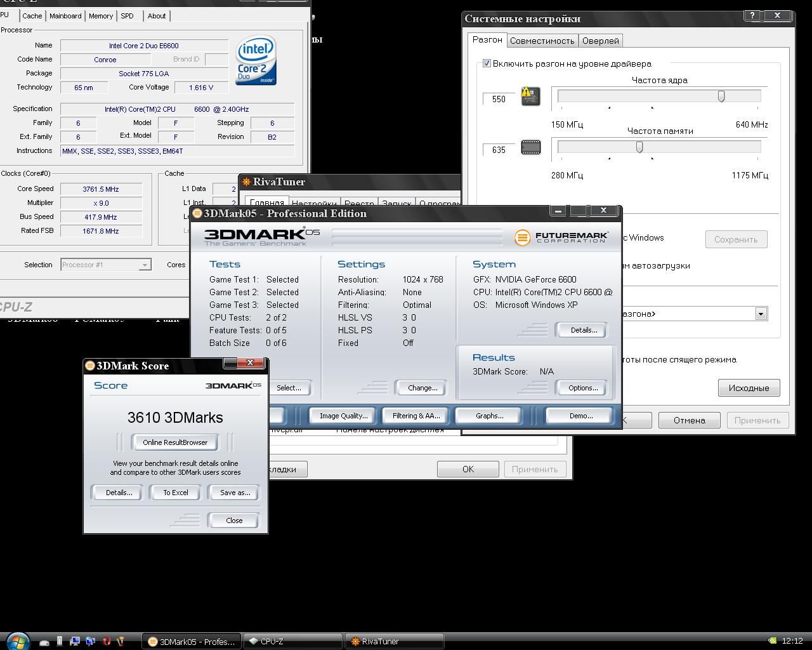Click the Graphs... button

coord(489,416)
